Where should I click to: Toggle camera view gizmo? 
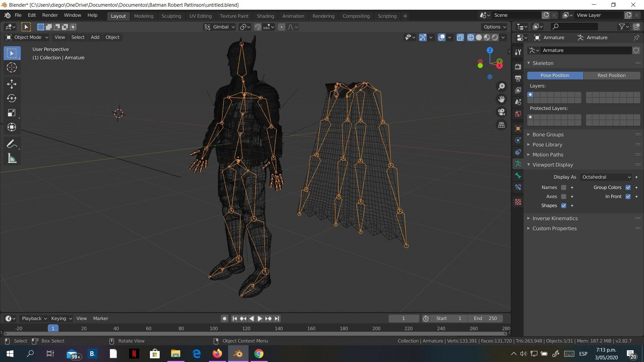501,112
